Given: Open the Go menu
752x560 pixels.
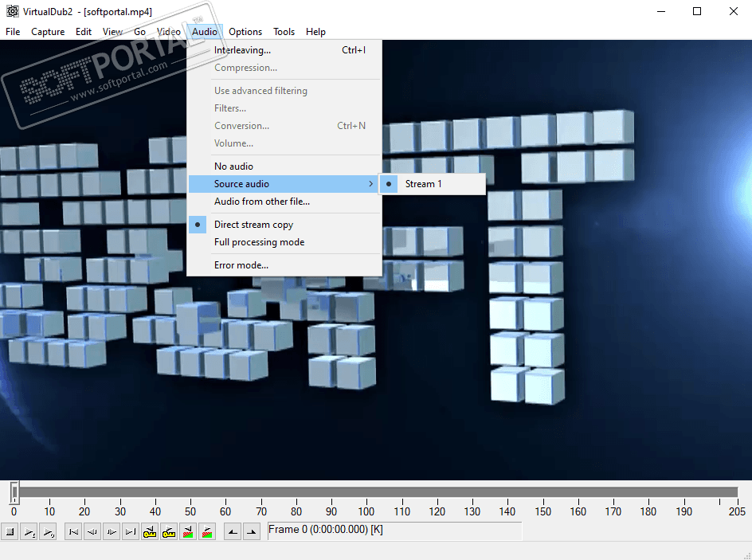Looking at the screenshot, I should [139, 32].
